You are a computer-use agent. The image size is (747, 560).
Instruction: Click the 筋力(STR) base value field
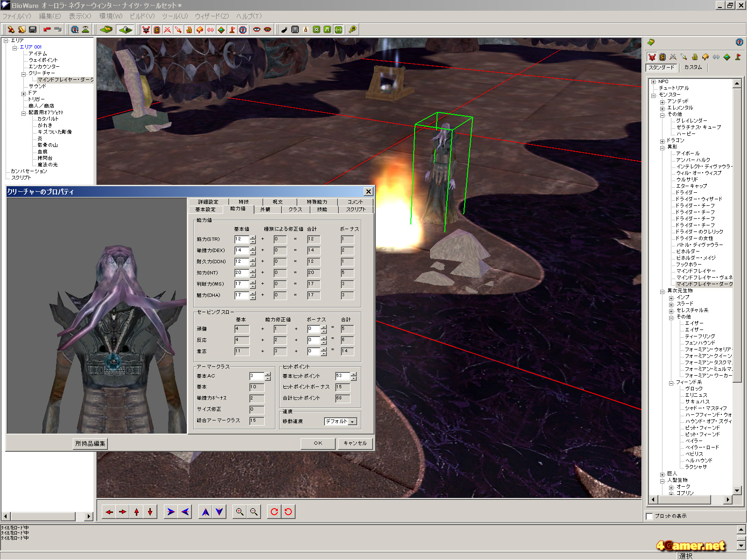[x=241, y=239]
